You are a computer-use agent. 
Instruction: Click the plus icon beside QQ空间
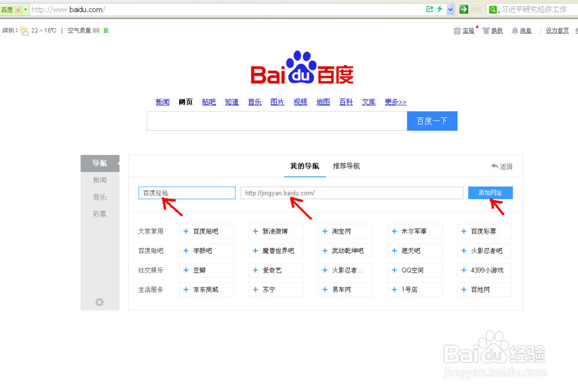click(x=394, y=270)
